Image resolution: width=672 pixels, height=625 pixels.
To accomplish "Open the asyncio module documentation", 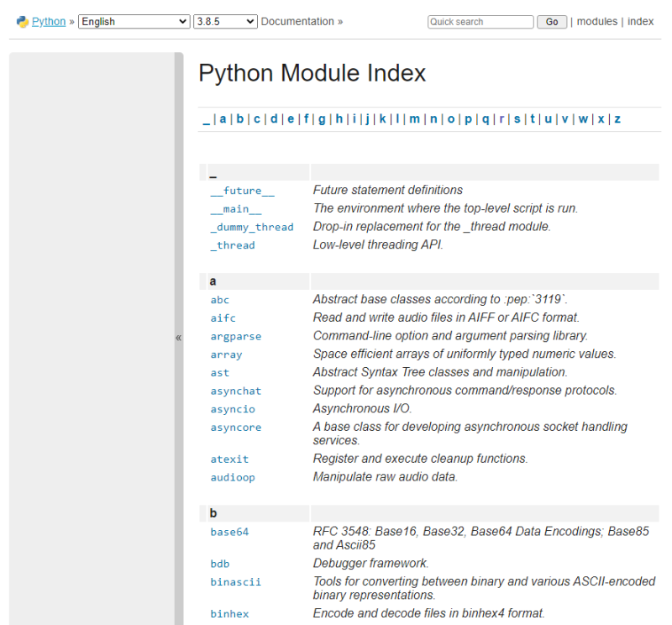I will (x=233, y=410).
